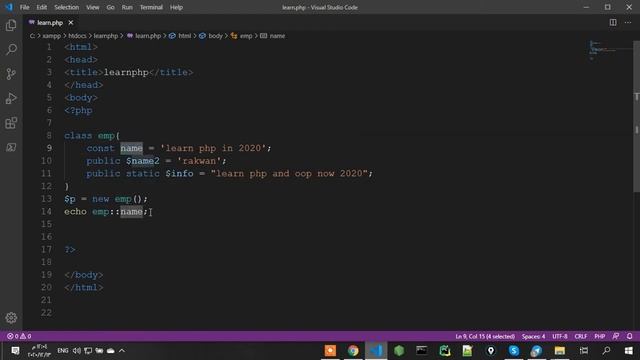Click the C: drive breadcrumb
Screen dimensions: 640x360
tap(32, 36)
